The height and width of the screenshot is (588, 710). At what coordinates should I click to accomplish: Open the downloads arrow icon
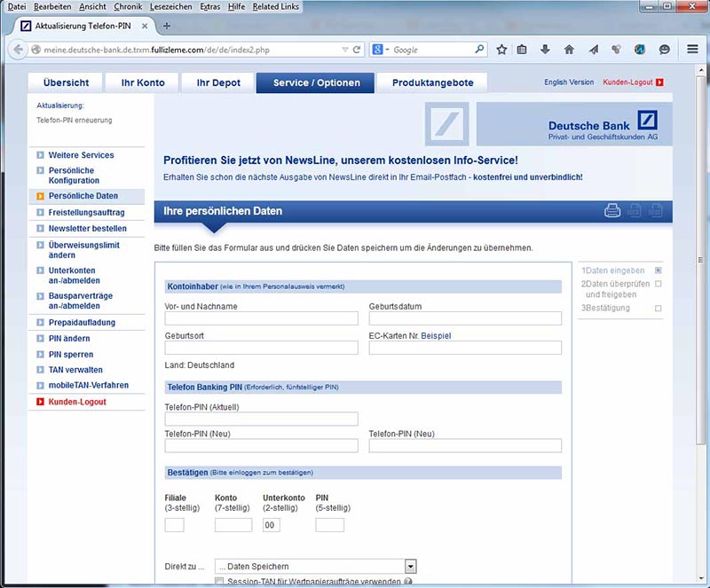545,50
